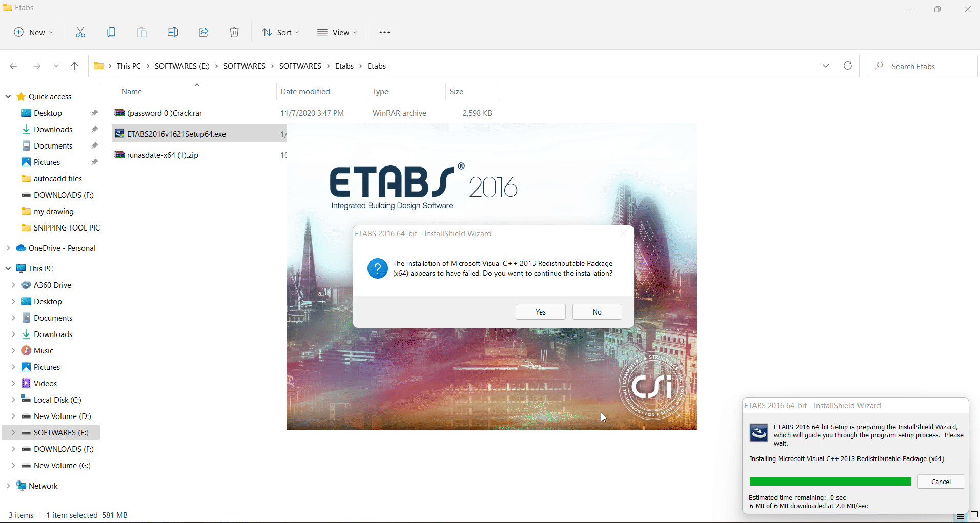The width and height of the screenshot is (980, 523).
Task: Click the Network icon in sidebar
Action: [21, 486]
